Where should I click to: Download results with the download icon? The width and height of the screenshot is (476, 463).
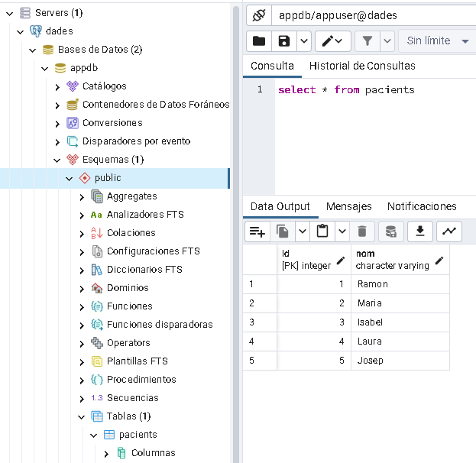419,231
